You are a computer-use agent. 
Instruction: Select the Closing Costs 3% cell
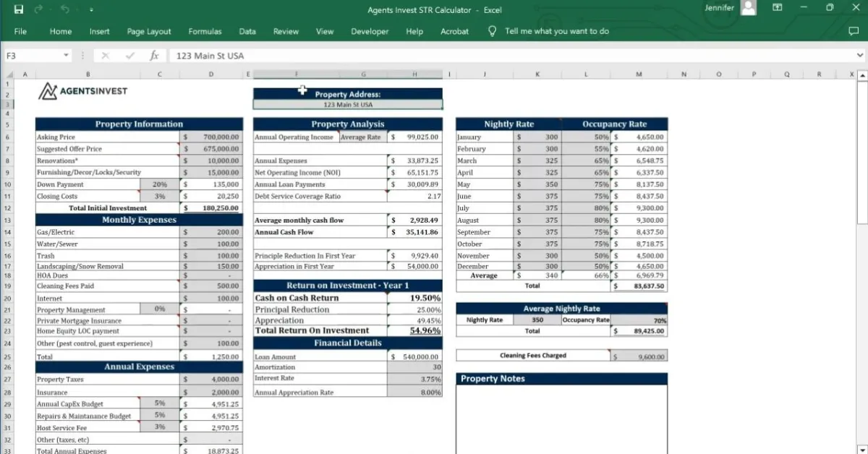159,197
